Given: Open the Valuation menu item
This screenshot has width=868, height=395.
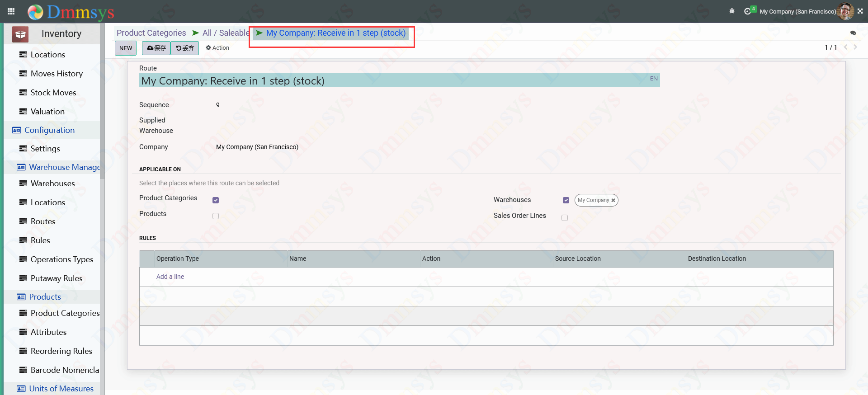Looking at the screenshot, I should pos(47,111).
